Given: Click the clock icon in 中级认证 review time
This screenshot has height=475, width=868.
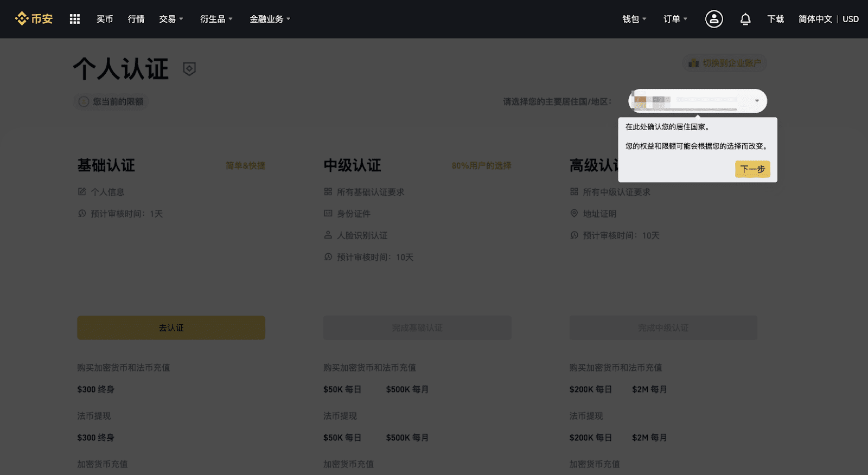Looking at the screenshot, I should (x=328, y=256).
